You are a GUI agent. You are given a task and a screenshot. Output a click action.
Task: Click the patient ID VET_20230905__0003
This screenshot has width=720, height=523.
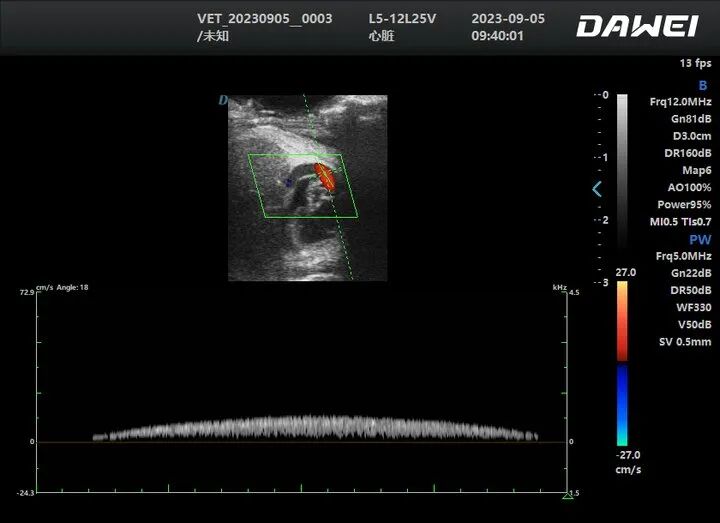[264, 18]
